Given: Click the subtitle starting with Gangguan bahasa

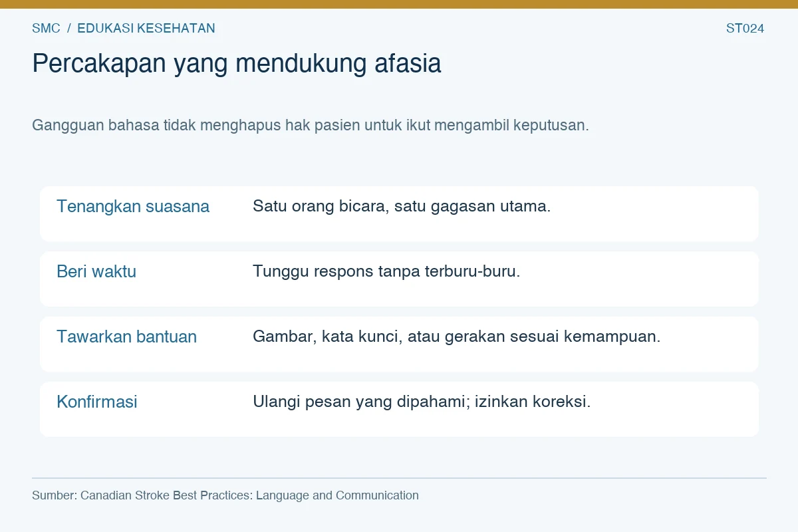Looking at the screenshot, I should point(311,125).
